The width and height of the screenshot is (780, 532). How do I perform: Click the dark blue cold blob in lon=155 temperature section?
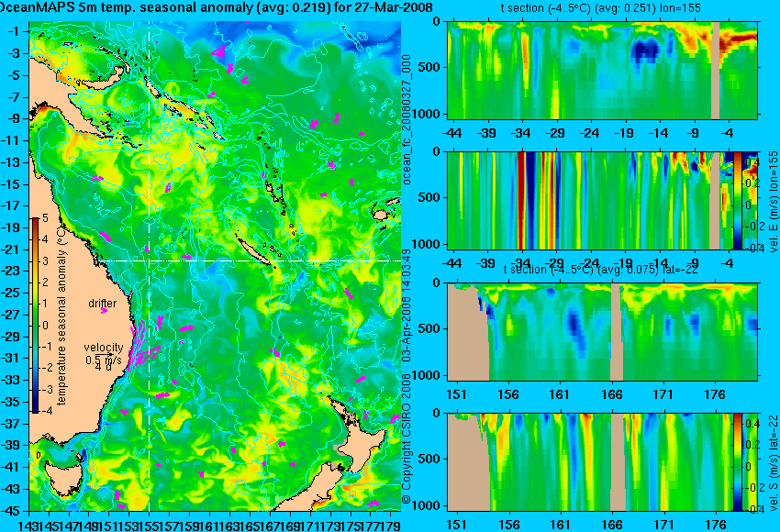[x=646, y=51]
